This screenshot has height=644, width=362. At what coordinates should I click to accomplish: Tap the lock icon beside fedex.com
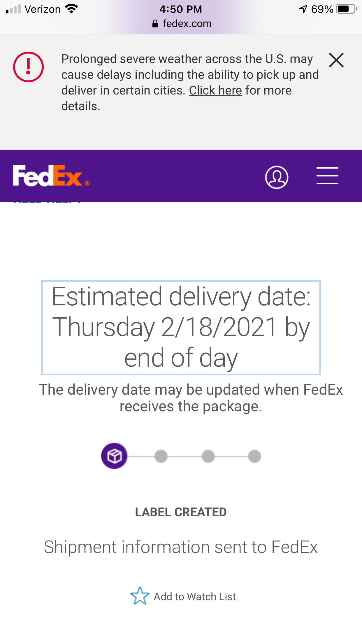tap(155, 24)
